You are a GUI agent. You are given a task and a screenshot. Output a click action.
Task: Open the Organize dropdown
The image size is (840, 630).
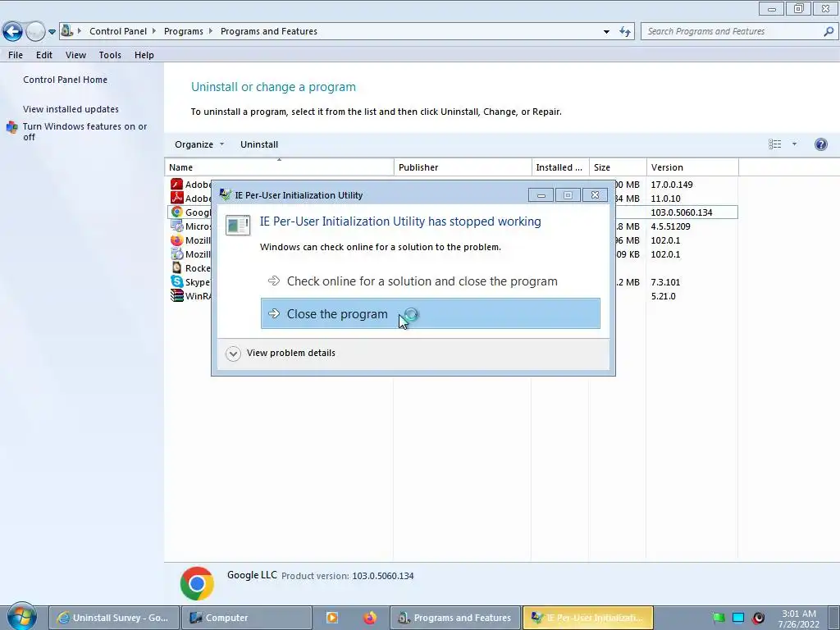199,144
